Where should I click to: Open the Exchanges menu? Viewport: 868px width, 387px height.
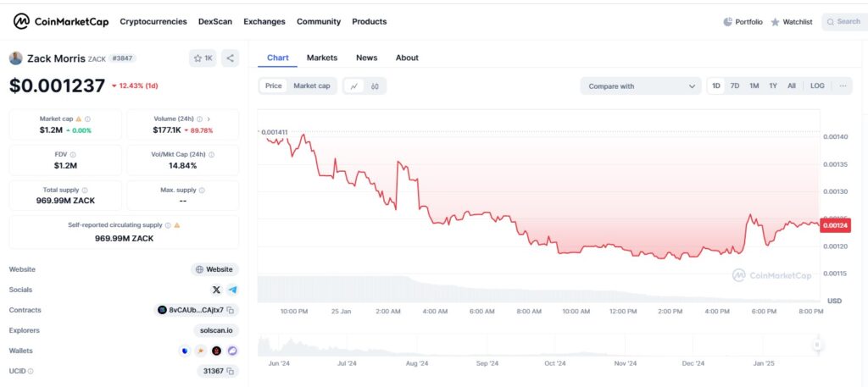pos(264,21)
